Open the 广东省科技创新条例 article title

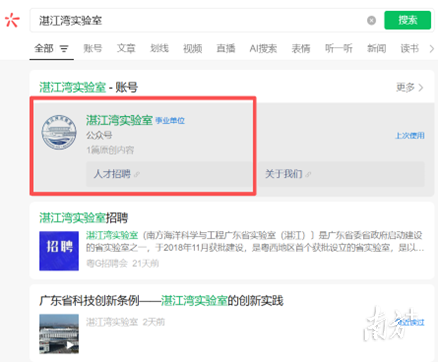click(161, 301)
